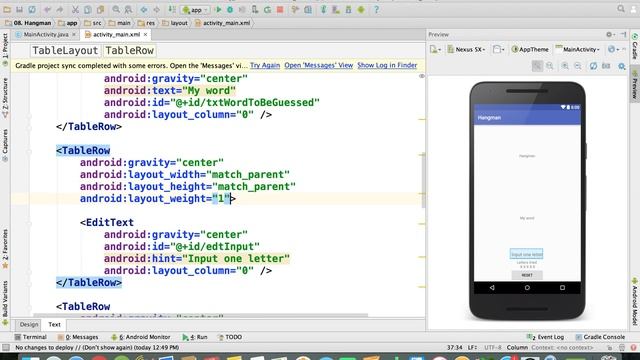This screenshot has width=640, height=360.
Task: Click the Paste icon in toolbar
Action: tap(100, 9)
